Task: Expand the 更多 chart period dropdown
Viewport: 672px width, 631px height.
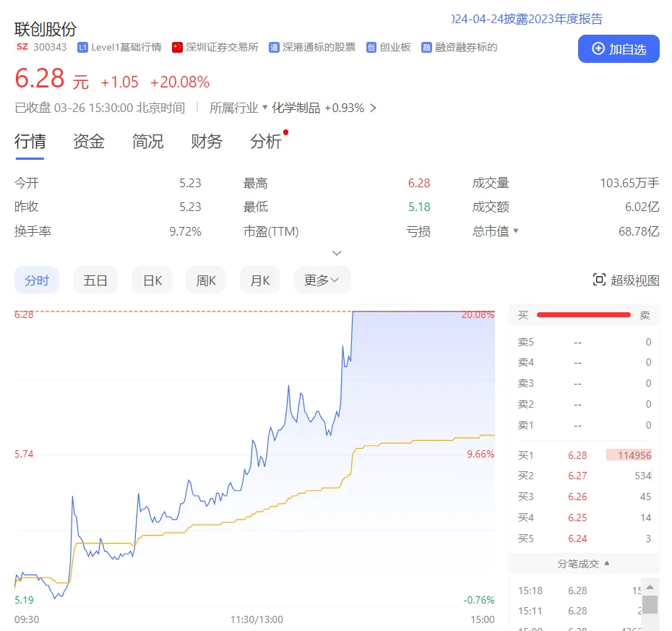Action: coord(322,280)
